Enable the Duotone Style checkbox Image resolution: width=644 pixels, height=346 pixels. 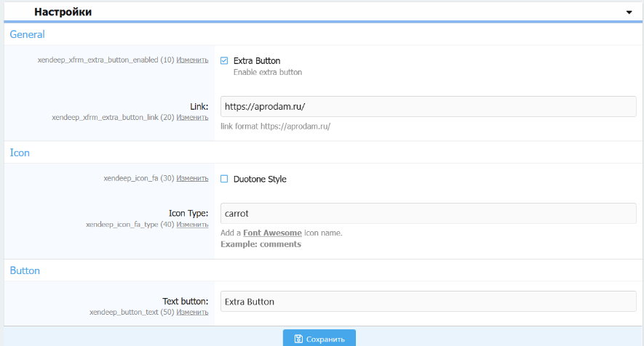[x=224, y=179]
